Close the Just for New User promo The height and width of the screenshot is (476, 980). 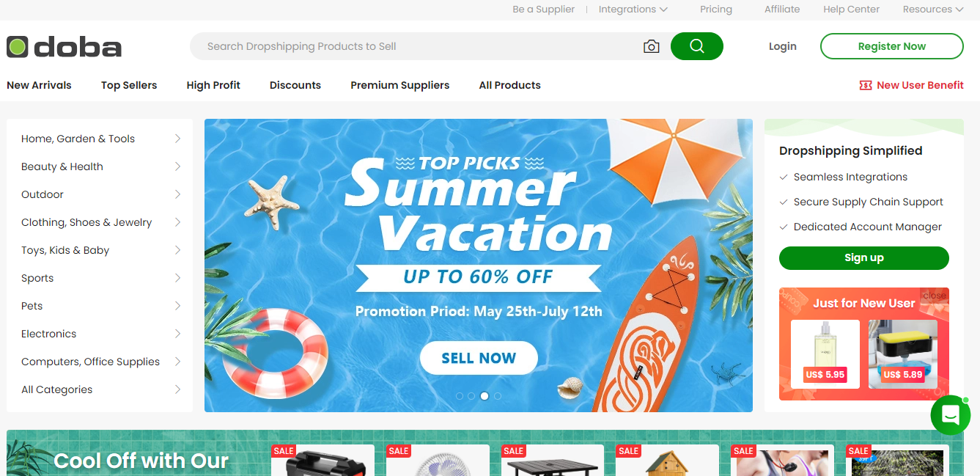click(x=935, y=296)
